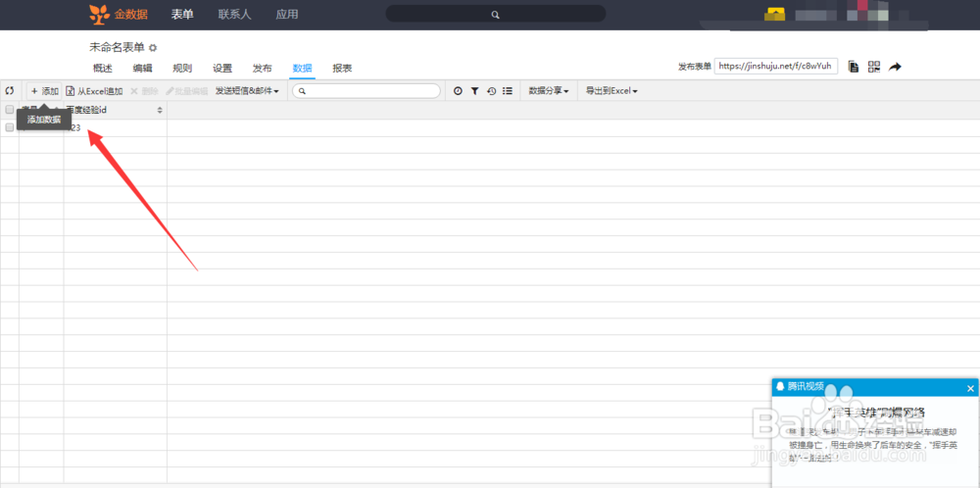Open the history revert icon
The height and width of the screenshot is (488, 980).
[492, 91]
